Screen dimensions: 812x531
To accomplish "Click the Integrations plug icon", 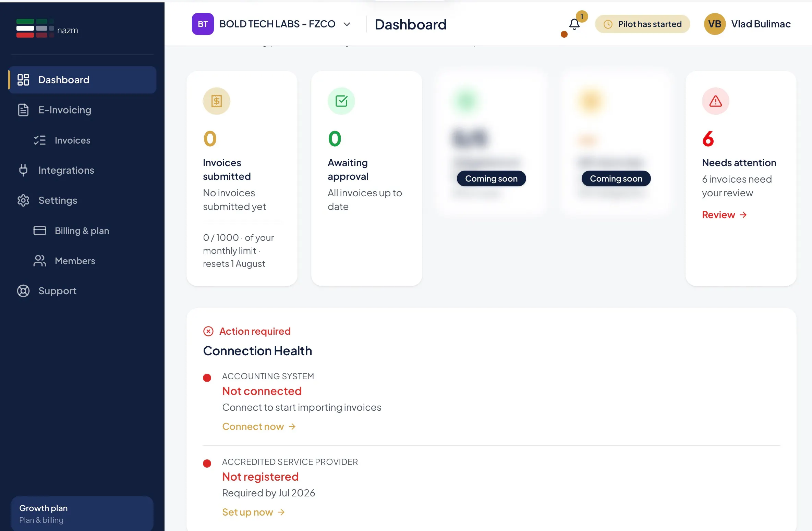I will (x=23, y=170).
